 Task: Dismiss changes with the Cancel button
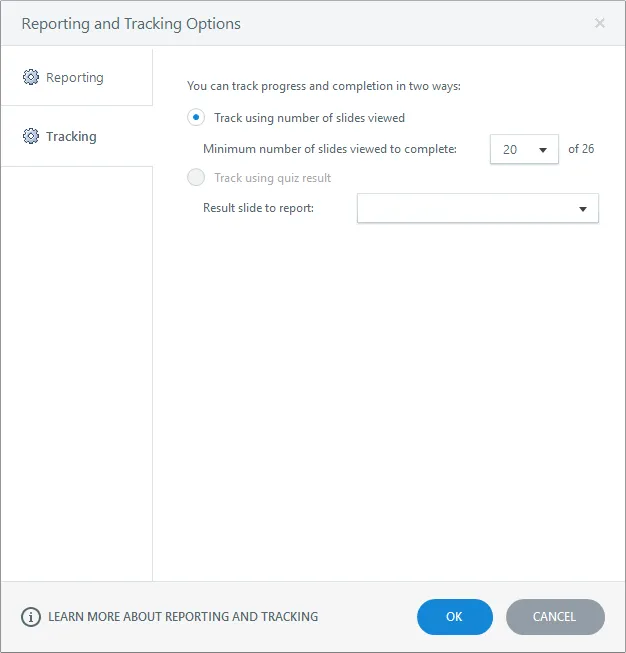click(555, 617)
